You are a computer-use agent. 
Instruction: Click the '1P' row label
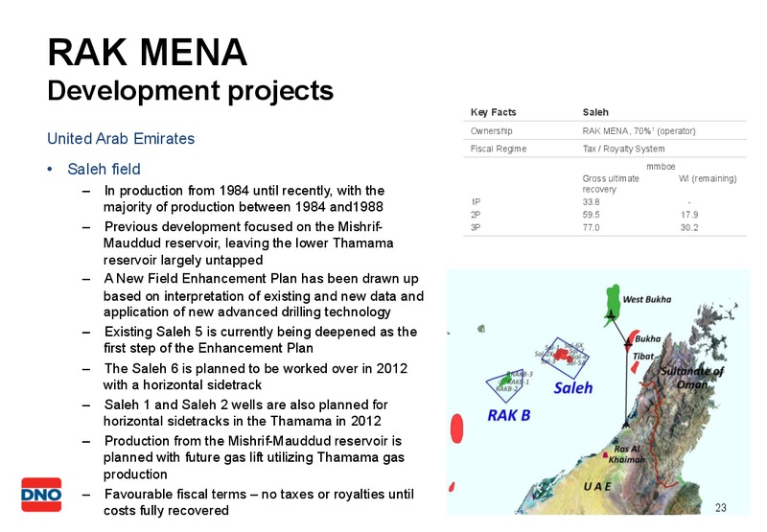click(476, 202)
